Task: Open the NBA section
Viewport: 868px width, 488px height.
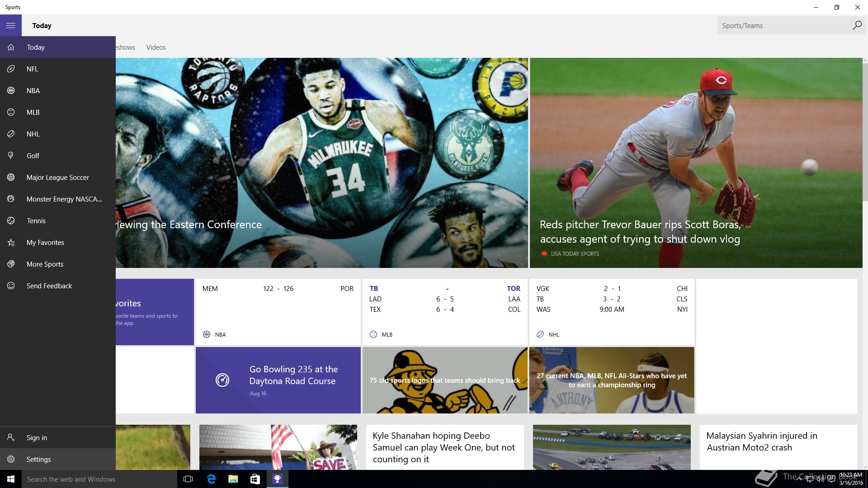Action: click(58, 91)
